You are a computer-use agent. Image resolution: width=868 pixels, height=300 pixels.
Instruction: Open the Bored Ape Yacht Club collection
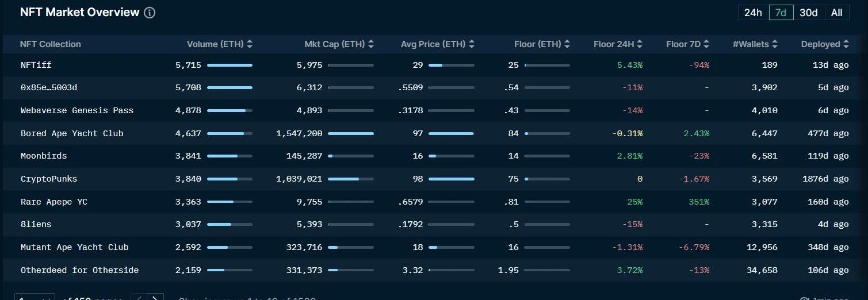72,133
